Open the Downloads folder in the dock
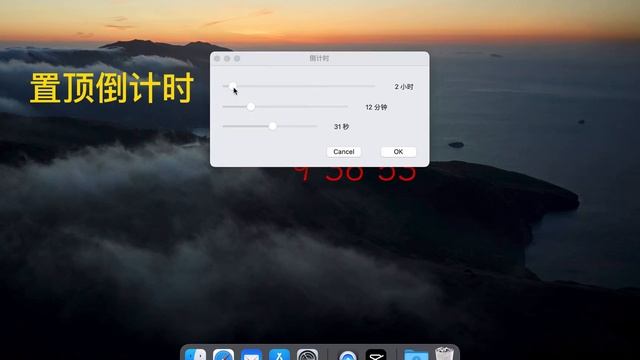Viewport: 640px width, 360px height. coord(416,355)
